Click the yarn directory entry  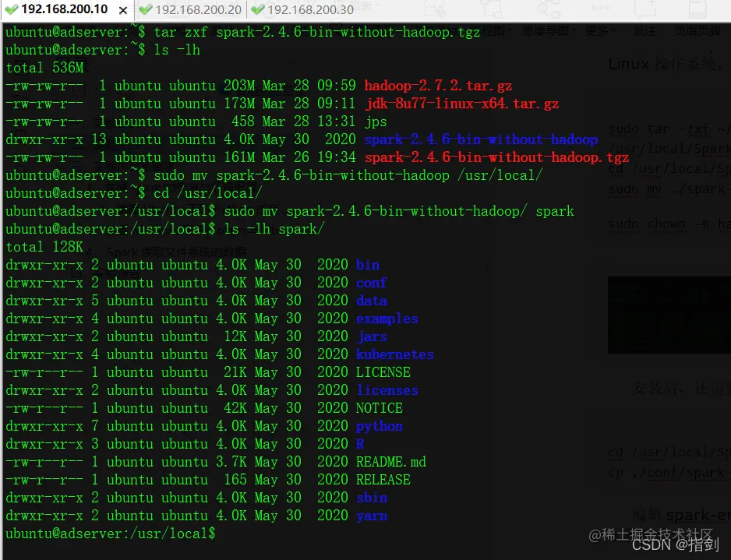tap(372, 516)
